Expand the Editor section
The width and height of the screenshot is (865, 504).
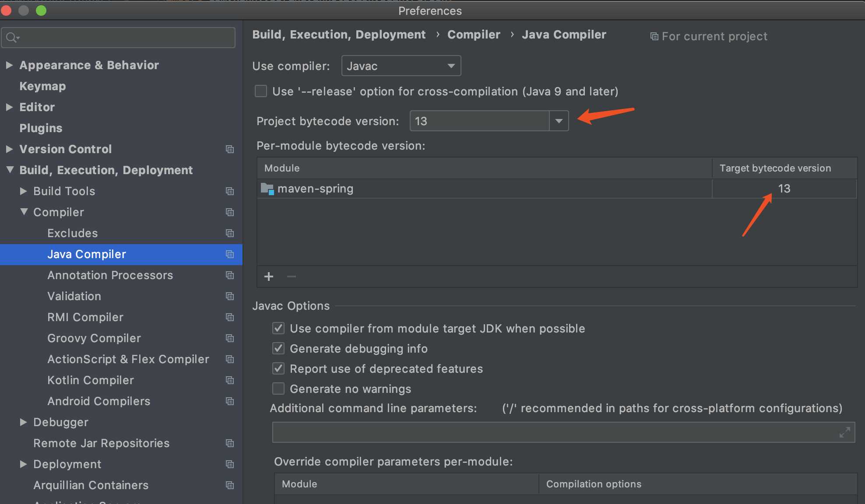pos(9,107)
